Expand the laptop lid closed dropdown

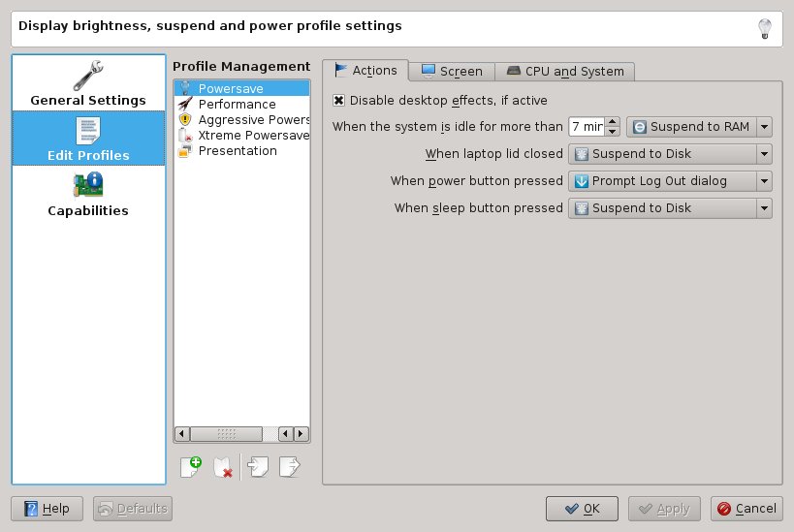pos(669,154)
